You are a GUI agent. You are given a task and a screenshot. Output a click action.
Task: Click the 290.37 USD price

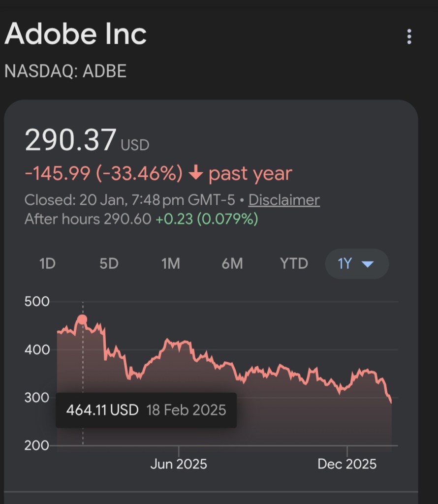(71, 140)
